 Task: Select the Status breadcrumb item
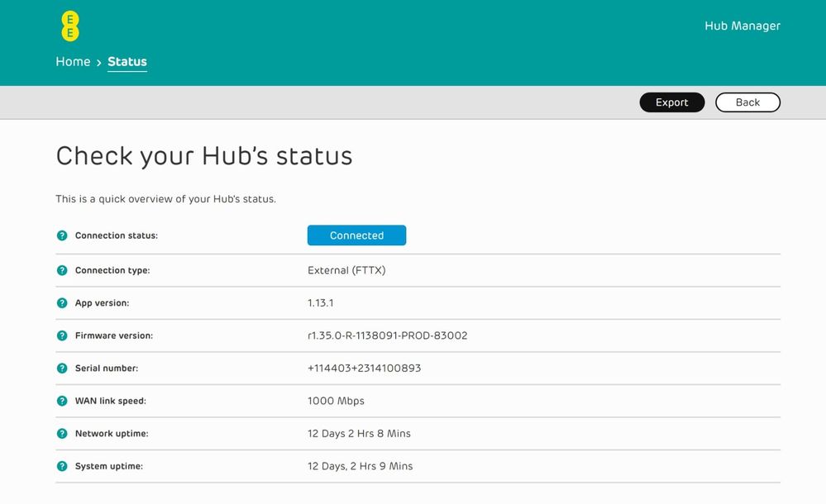(127, 61)
